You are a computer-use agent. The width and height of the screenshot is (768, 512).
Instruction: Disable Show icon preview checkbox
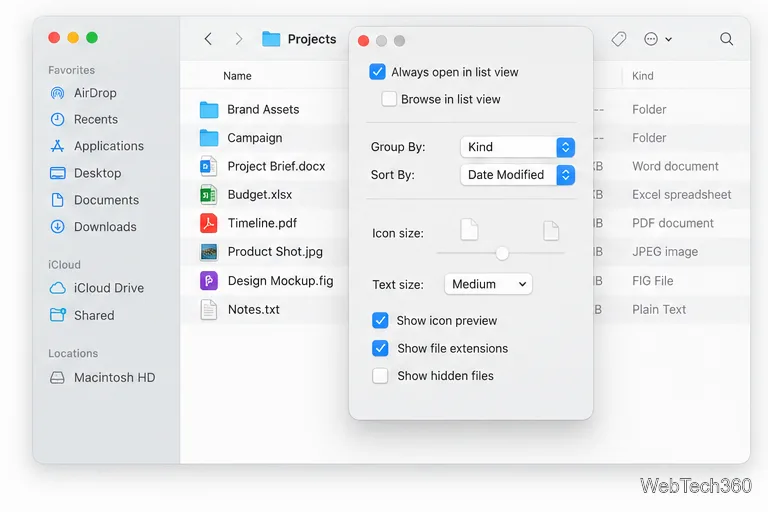click(380, 320)
